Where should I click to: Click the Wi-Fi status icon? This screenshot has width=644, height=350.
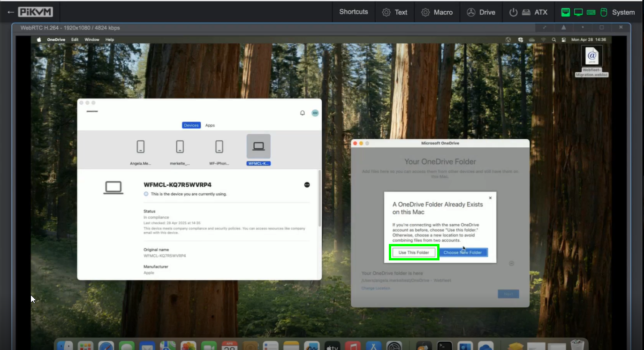pos(544,40)
